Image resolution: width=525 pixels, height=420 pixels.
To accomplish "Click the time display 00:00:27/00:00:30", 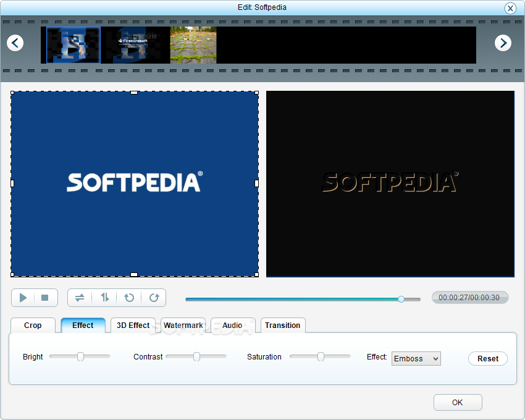I will tap(469, 298).
